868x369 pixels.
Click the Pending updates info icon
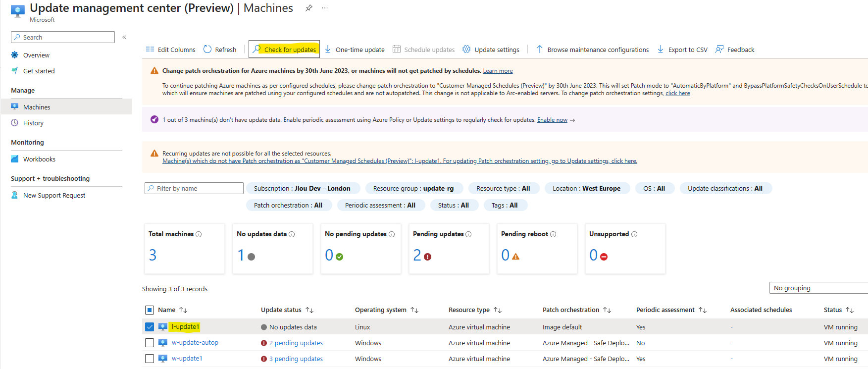point(468,234)
